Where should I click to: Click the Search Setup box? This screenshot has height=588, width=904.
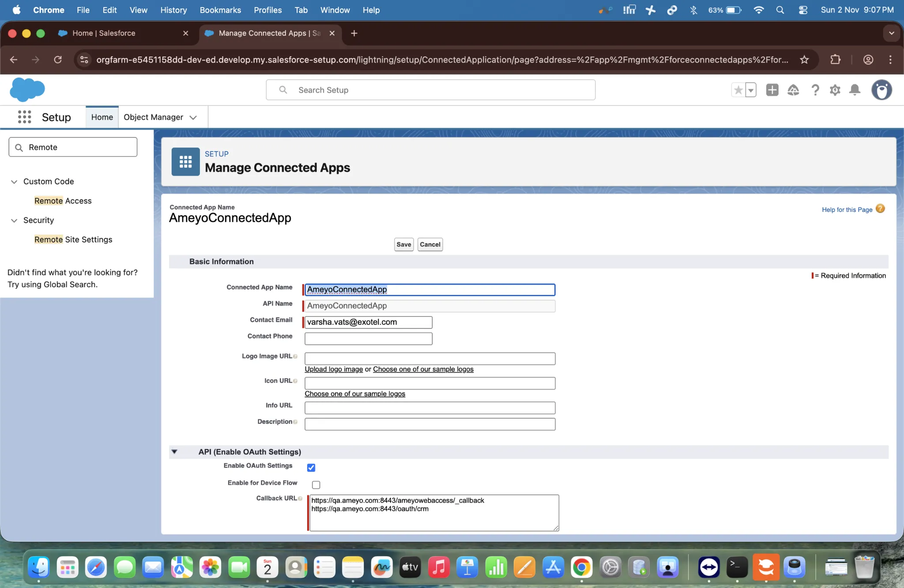coord(430,90)
